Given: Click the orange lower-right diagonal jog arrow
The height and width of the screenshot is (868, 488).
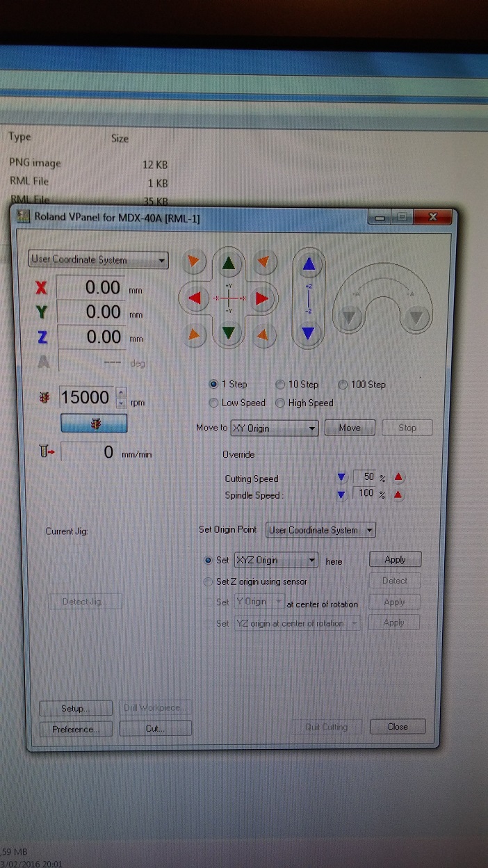Looking at the screenshot, I should pyautogui.click(x=262, y=335).
